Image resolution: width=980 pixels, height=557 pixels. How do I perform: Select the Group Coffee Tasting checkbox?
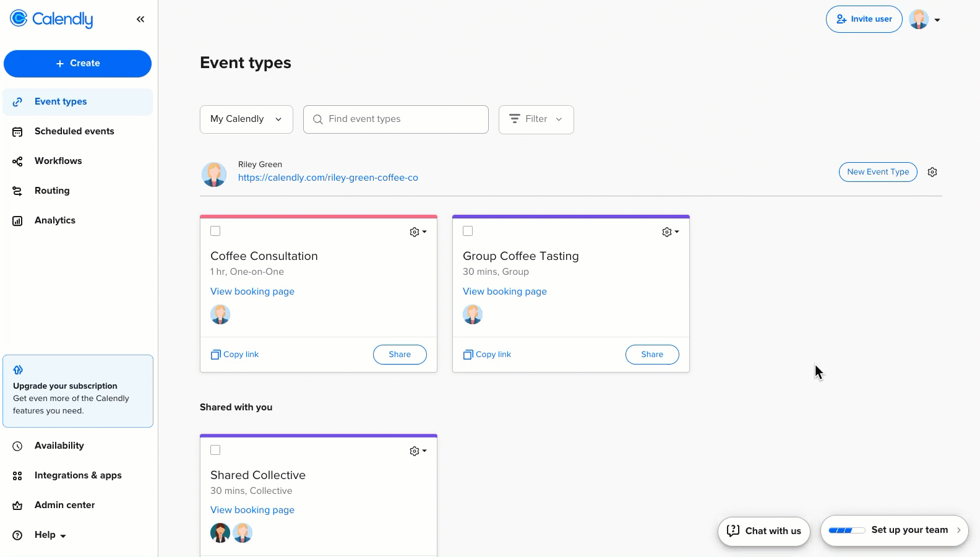click(468, 231)
